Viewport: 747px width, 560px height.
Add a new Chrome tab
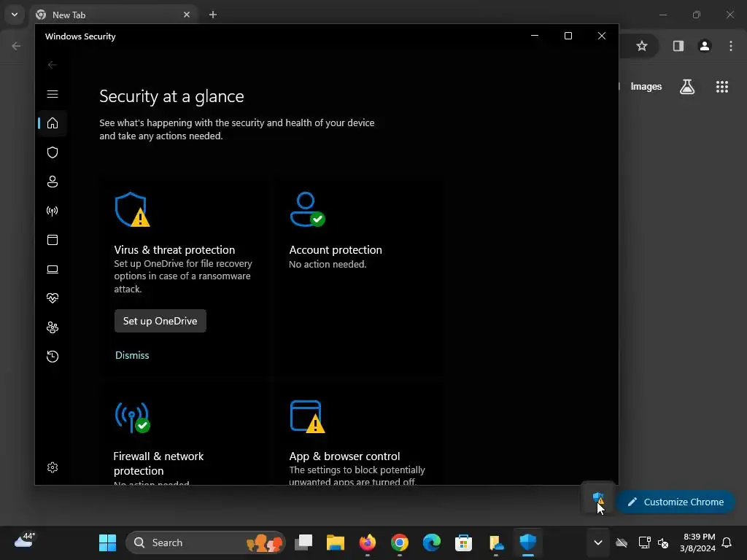click(x=213, y=15)
